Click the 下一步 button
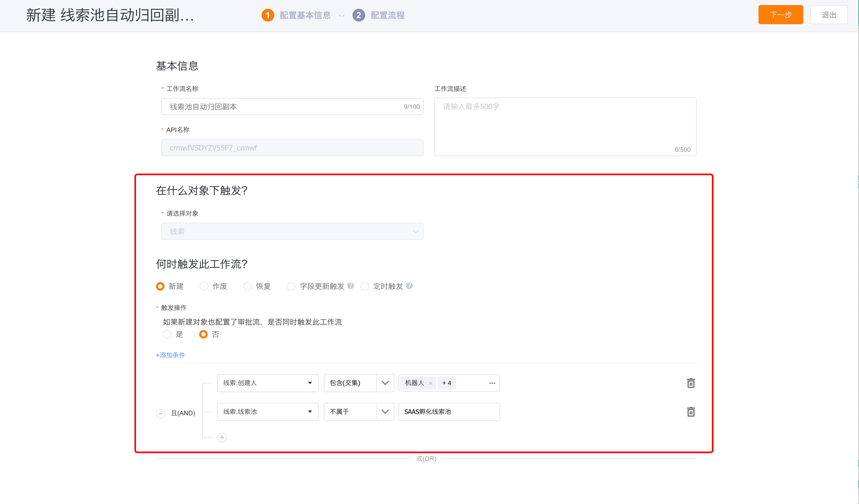The width and height of the screenshot is (859, 504). (x=780, y=15)
